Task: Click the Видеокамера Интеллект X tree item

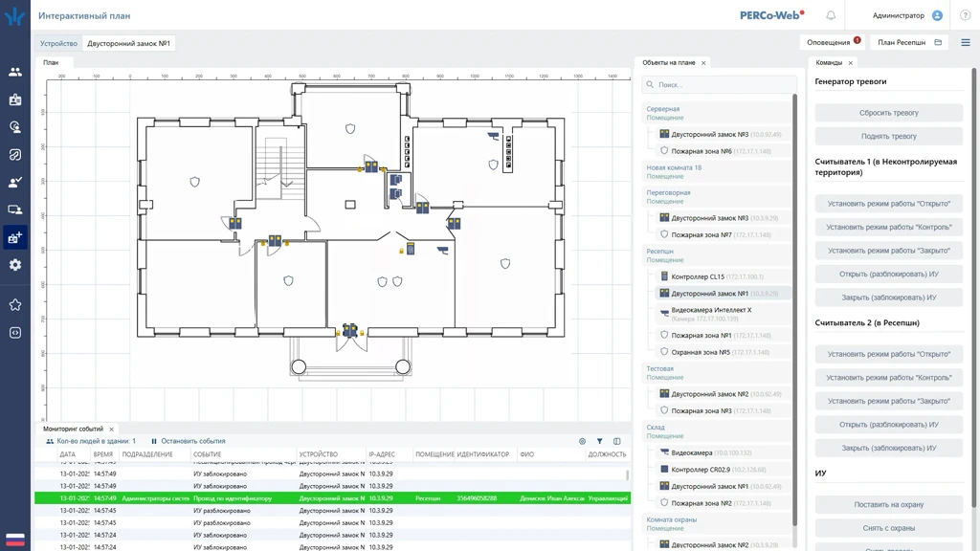Action: pyautogui.click(x=711, y=310)
